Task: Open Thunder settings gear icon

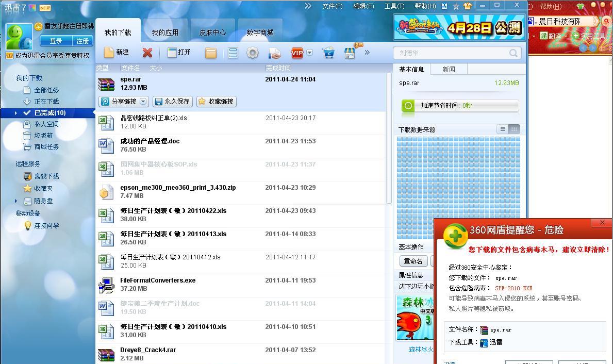Action: (252, 52)
